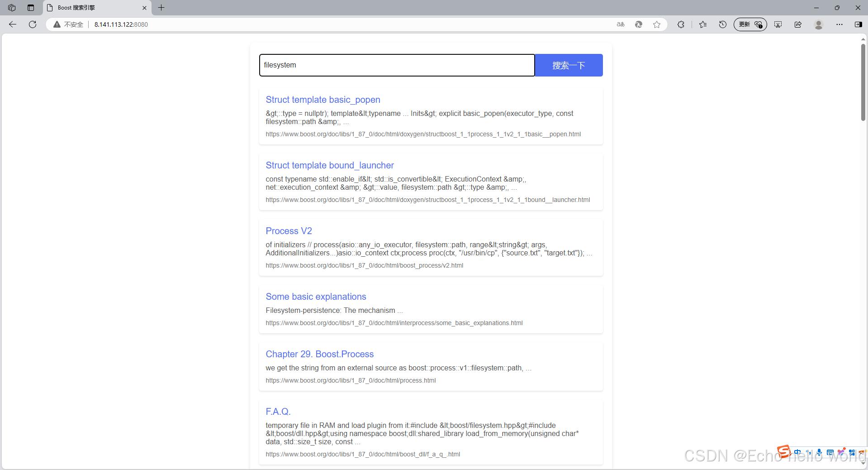Click the 更新 update button

coord(750,24)
